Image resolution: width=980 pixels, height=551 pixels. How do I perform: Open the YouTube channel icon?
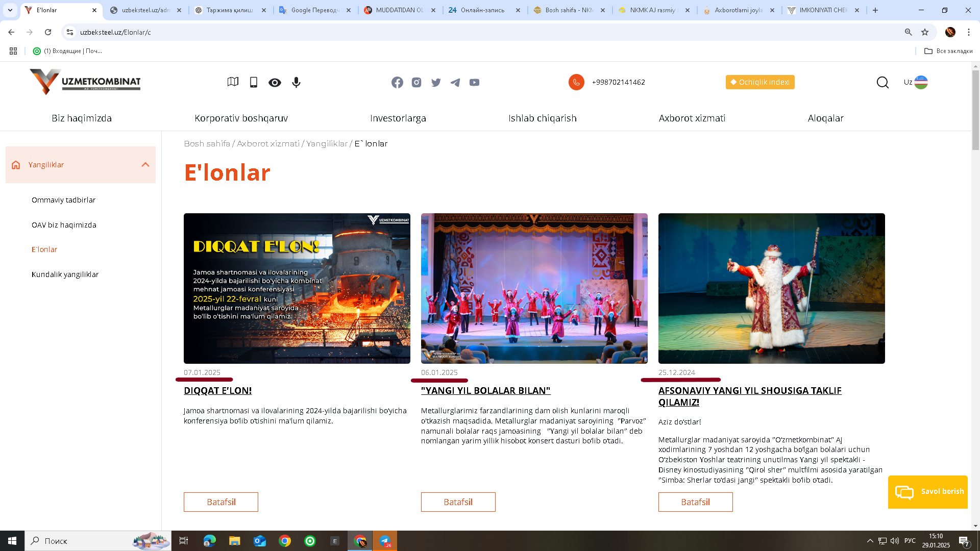pyautogui.click(x=474, y=82)
